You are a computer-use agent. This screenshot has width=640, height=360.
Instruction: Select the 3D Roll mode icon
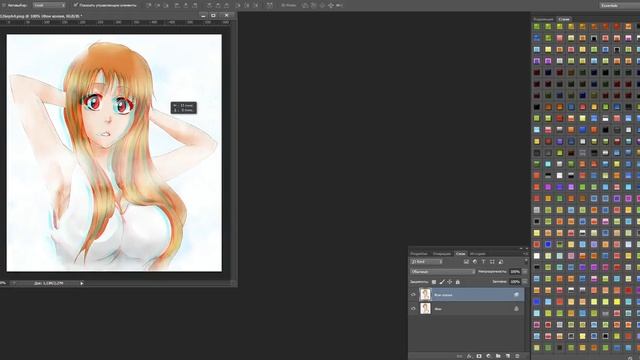pos(313,5)
